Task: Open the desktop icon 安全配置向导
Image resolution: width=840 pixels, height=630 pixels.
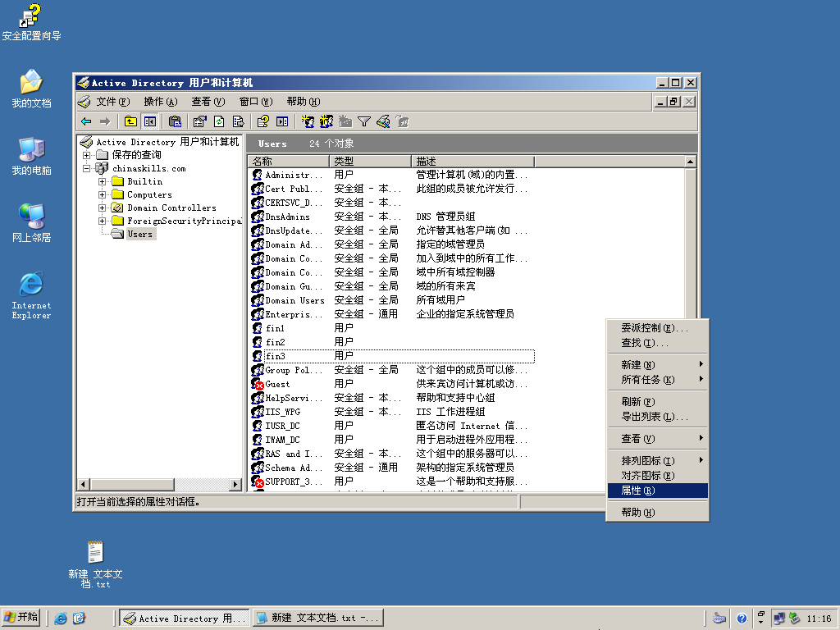Action: [31, 22]
